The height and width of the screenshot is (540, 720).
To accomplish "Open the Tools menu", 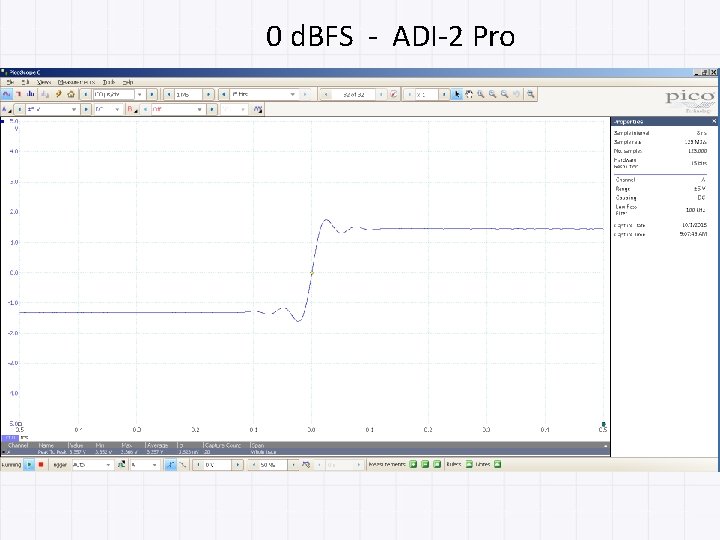I will 109,82.
